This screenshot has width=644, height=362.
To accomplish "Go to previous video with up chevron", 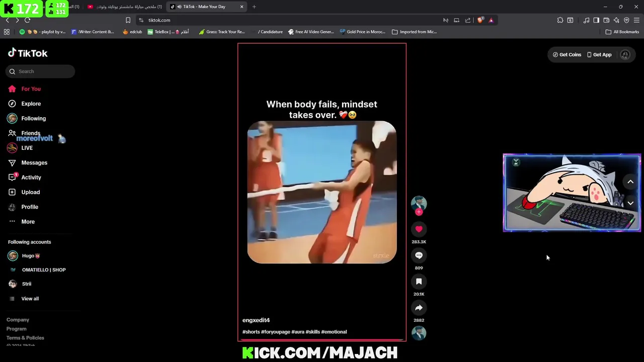I will click(x=630, y=182).
